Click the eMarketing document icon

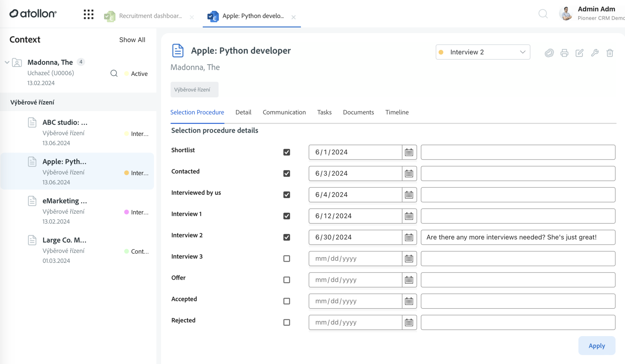(x=32, y=201)
